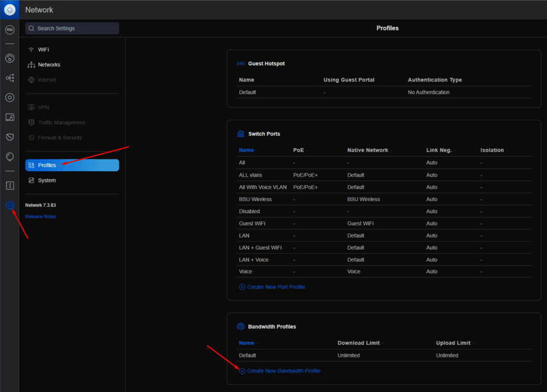Image resolution: width=547 pixels, height=392 pixels.
Task: Go to Traffic Management settings
Action: point(72,122)
